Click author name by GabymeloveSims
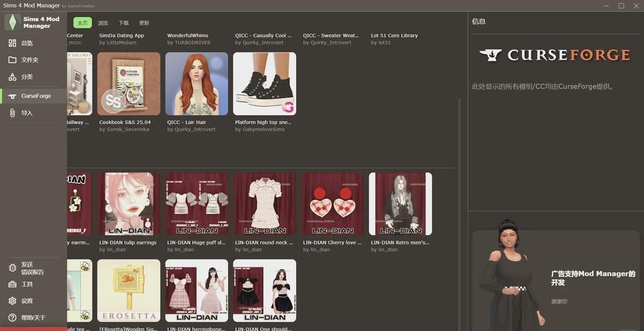644x331 pixels. [x=260, y=129]
